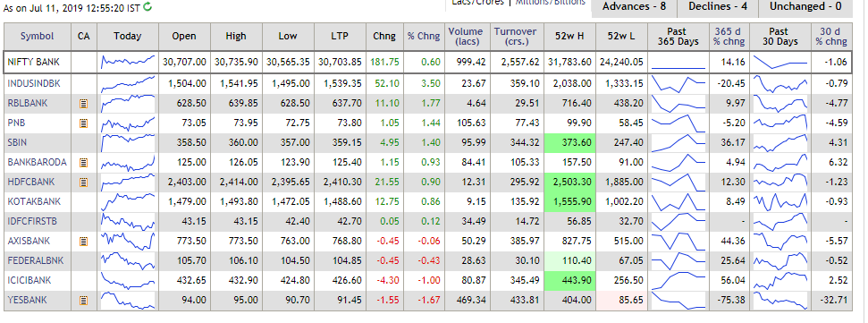This screenshot has height=323, width=868.
Task: Click the green refresh icon beside timestamp
Action: pos(147,6)
